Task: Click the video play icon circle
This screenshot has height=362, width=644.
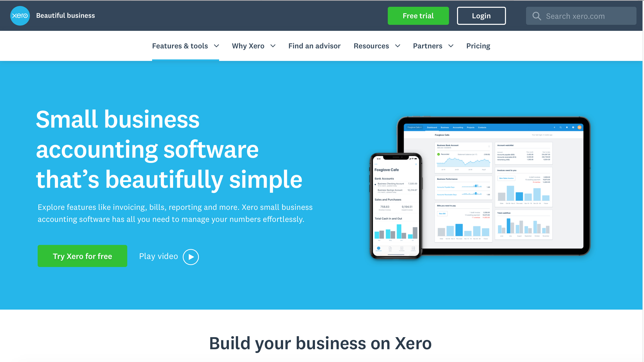Action: [191, 256]
